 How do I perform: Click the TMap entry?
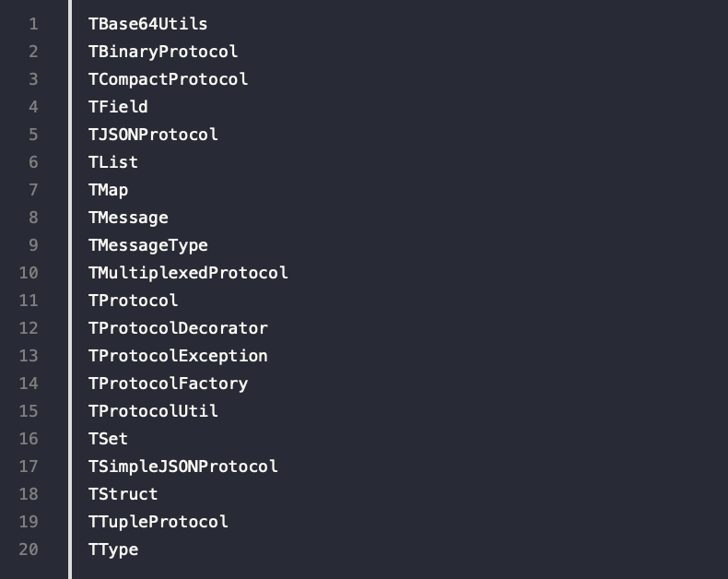pos(108,190)
